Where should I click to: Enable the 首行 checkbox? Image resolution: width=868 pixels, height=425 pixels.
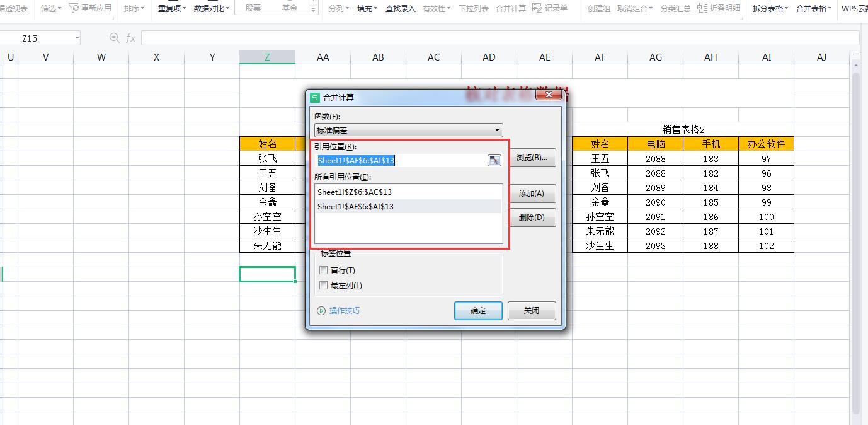324,271
